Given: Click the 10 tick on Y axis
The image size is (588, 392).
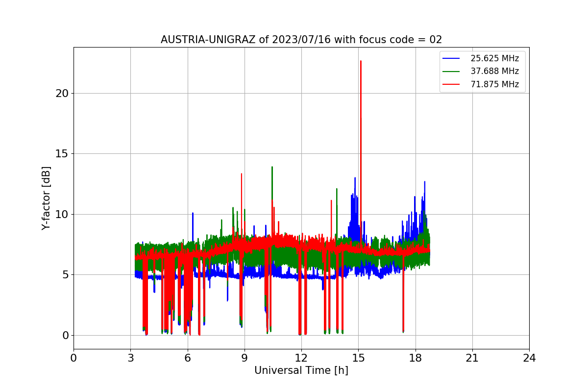Looking at the screenshot, I should point(63,214).
